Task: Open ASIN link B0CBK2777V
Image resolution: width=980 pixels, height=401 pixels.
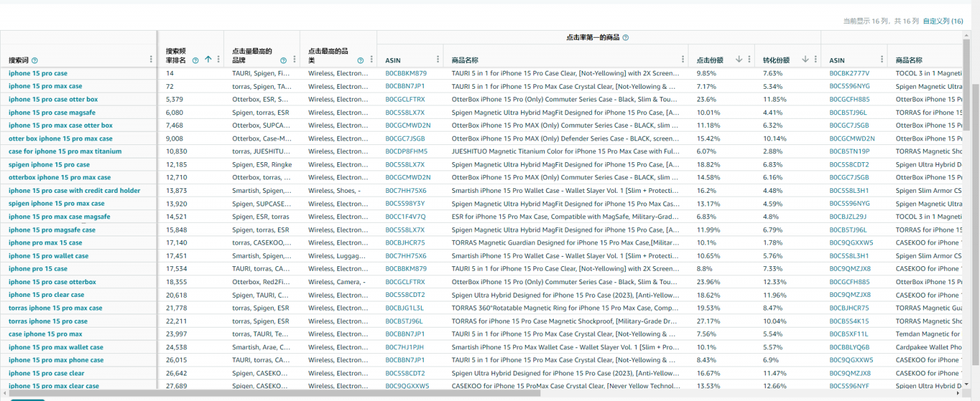Action: point(849,73)
